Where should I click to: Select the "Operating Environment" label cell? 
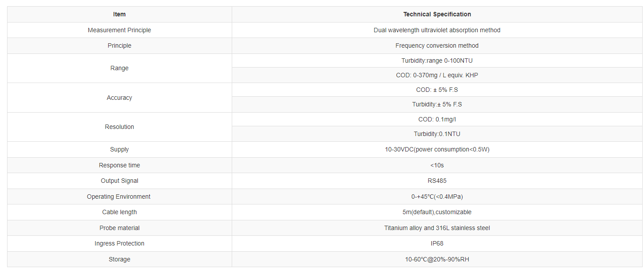pyautogui.click(x=119, y=197)
